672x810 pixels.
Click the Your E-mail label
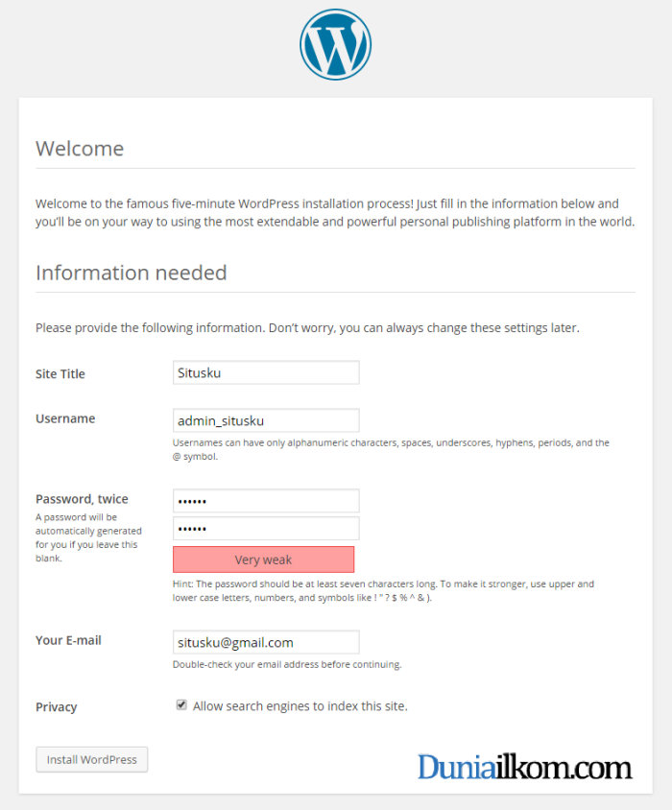coord(68,640)
